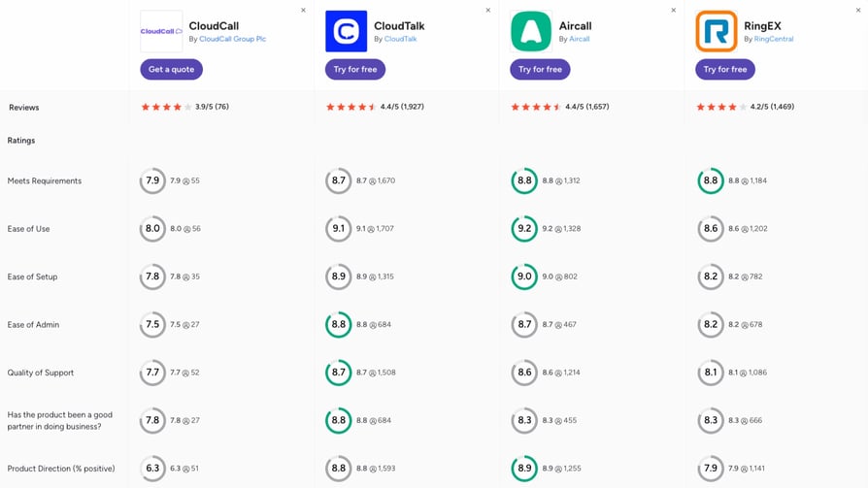The image size is (868, 488).
Task: Click the Reviews row label
Action: point(24,108)
